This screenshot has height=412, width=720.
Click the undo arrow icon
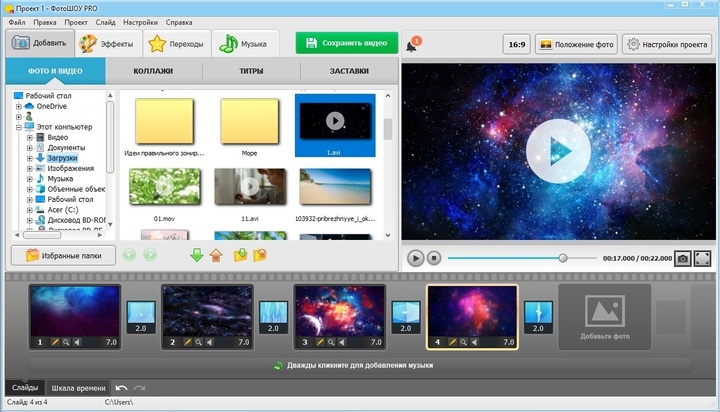point(121,388)
